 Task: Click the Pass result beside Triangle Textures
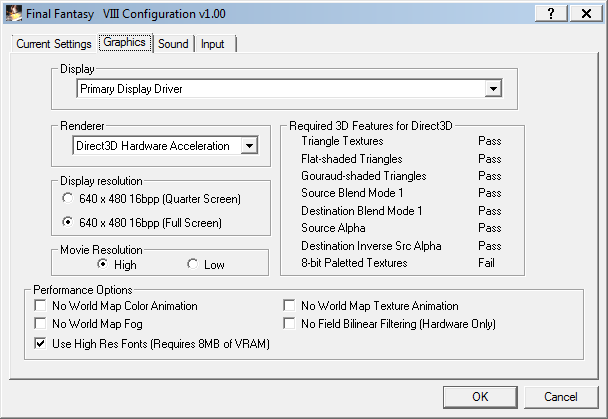point(490,141)
